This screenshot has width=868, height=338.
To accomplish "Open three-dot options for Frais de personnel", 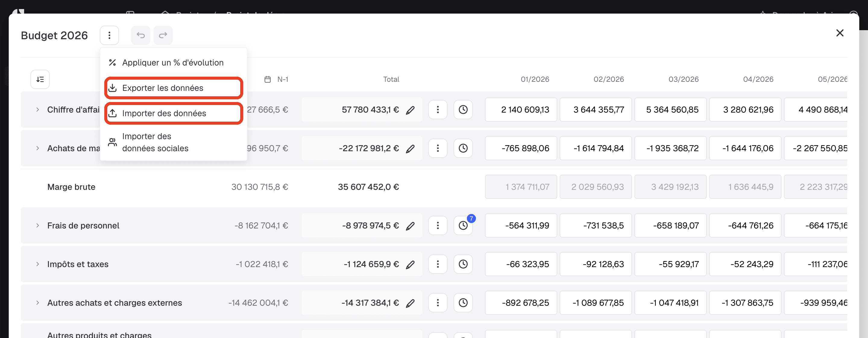I will pyautogui.click(x=438, y=225).
